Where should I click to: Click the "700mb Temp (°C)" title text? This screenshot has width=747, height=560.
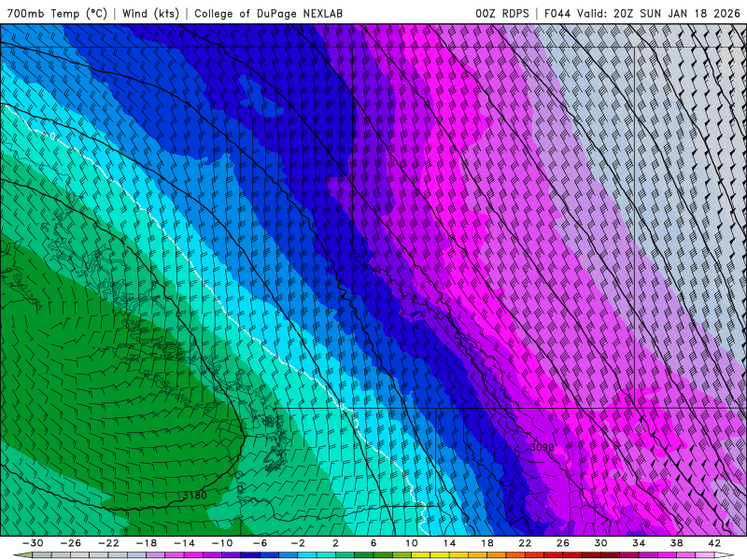(57, 13)
